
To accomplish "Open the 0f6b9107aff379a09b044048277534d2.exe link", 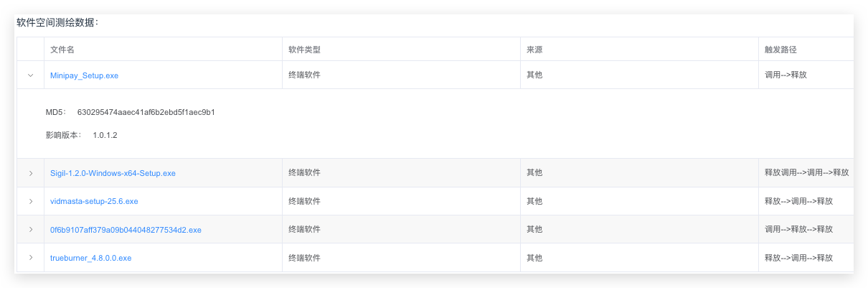I will (x=126, y=230).
